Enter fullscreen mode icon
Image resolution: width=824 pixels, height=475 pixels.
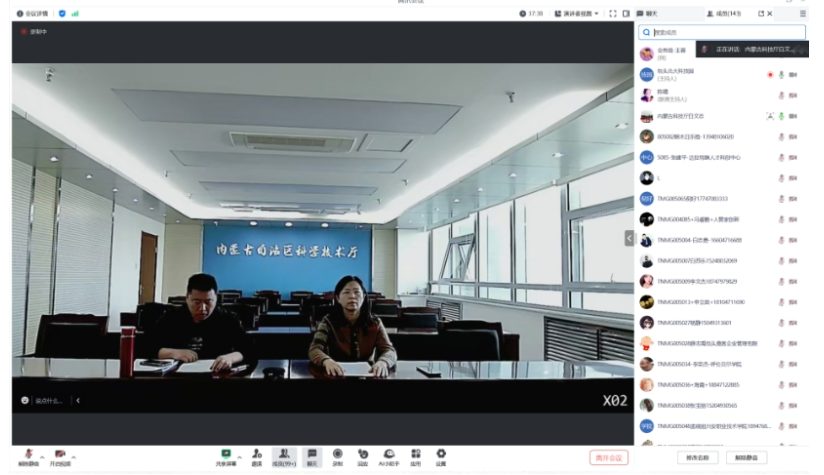point(613,14)
